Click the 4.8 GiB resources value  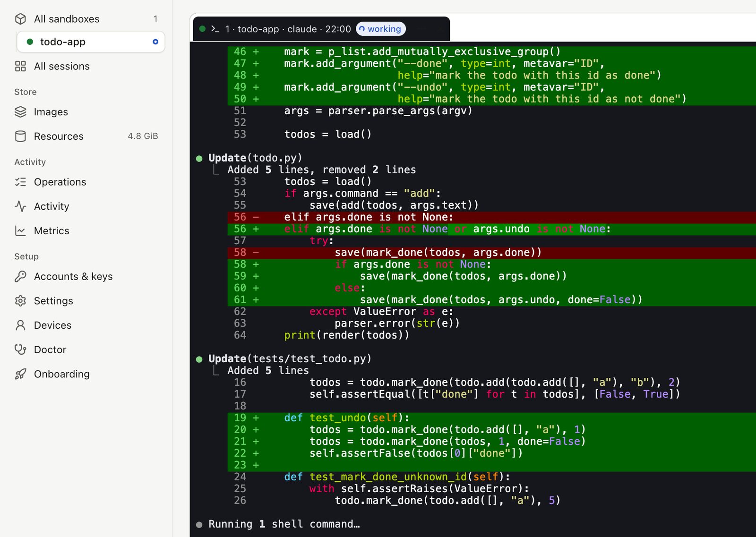(x=143, y=136)
